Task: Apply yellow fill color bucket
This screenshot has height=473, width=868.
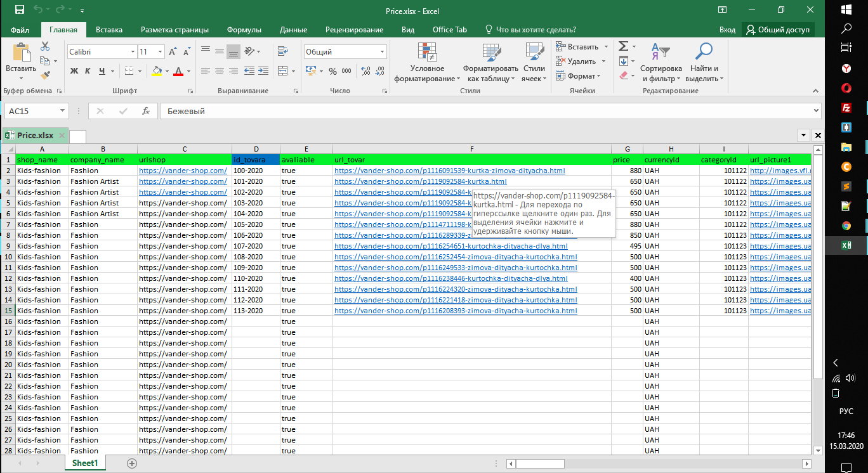Action: pos(157,71)
